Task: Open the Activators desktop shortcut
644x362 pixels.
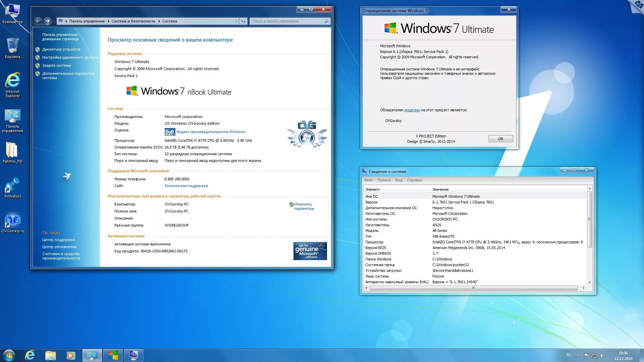Action: (x=12, y=188)
